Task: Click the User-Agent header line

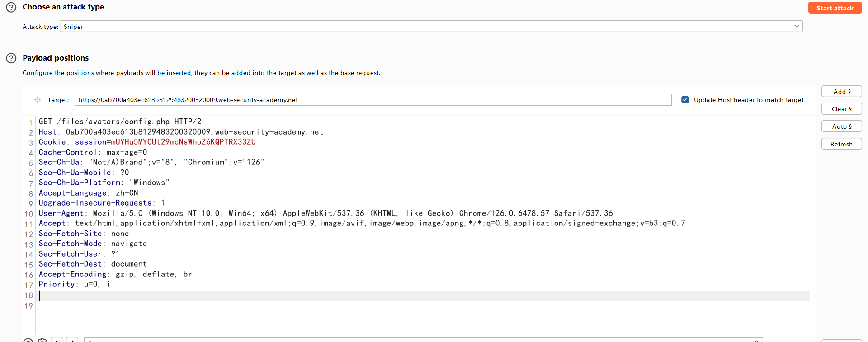Action: coord(325,213)
